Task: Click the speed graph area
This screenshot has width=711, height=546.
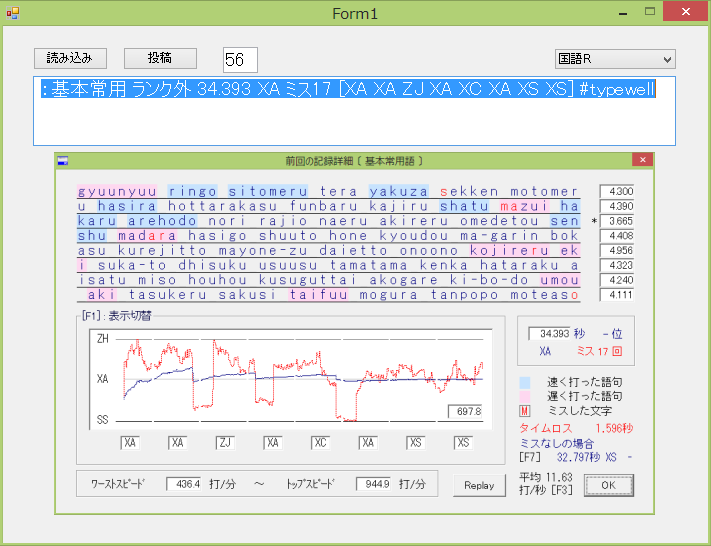Action: point(291,379)
